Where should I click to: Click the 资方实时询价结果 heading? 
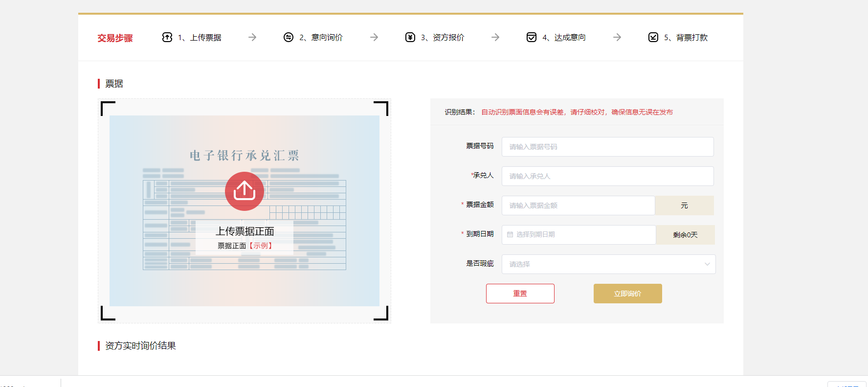tap(140, 345)
